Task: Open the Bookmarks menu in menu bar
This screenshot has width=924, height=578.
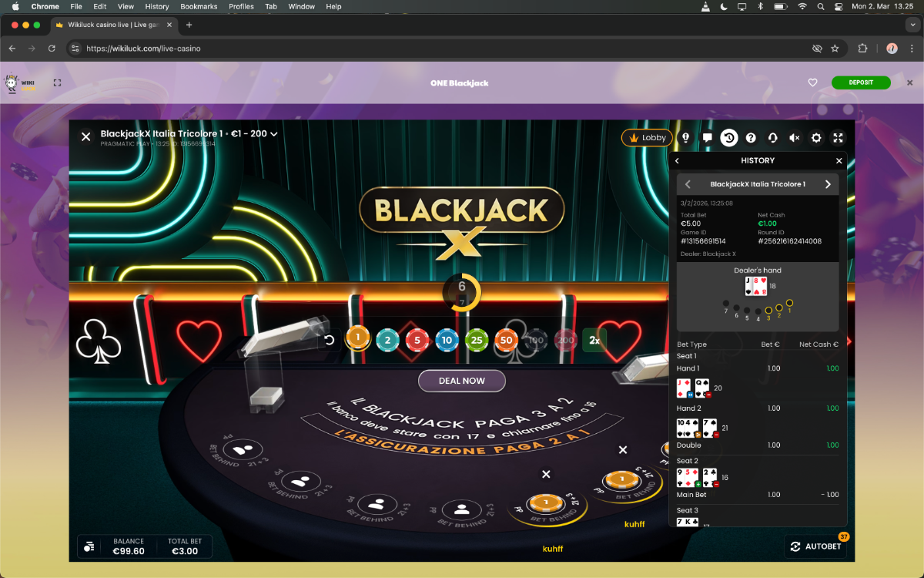Action: 199,6
